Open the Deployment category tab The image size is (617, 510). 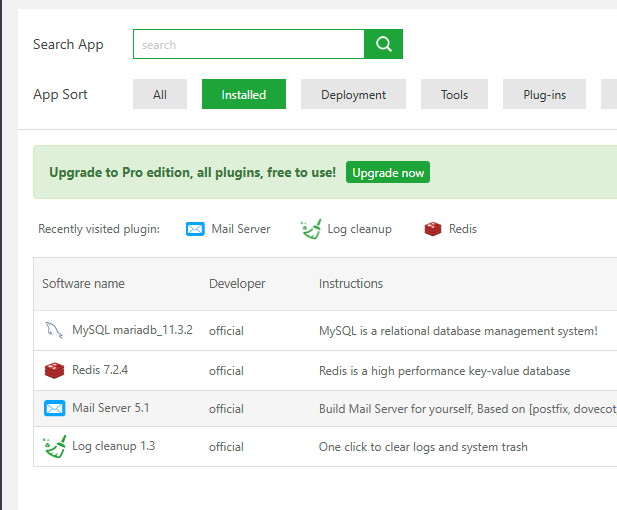tap(353, 95)
